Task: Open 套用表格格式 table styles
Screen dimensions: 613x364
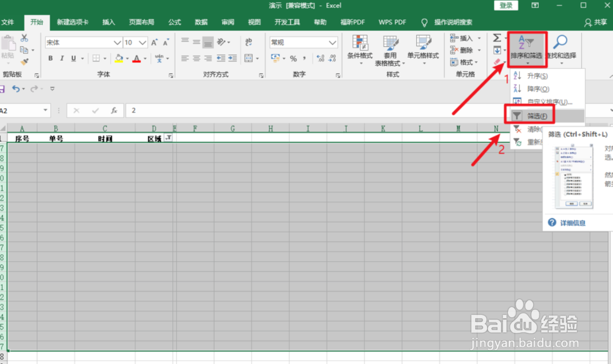Action: point(390,51)
